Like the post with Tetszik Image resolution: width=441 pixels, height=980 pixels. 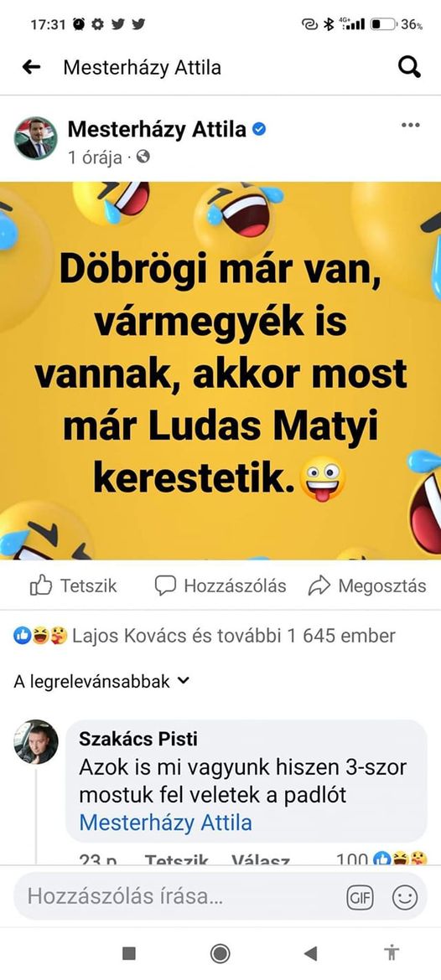pos(73,585)
